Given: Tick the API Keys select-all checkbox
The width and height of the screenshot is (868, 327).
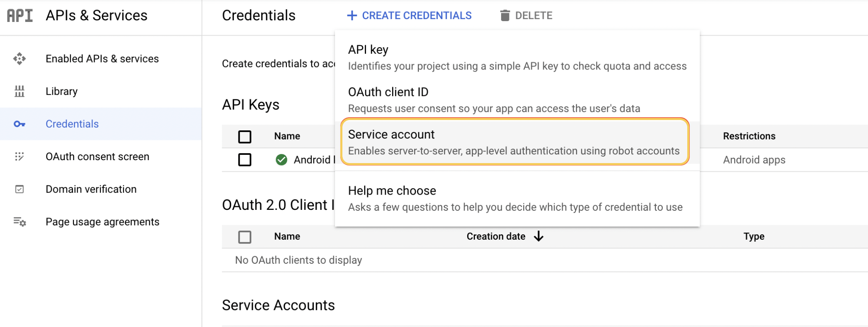Looking at the screenshot, I should pyautogui.click(x=245, y=137).
